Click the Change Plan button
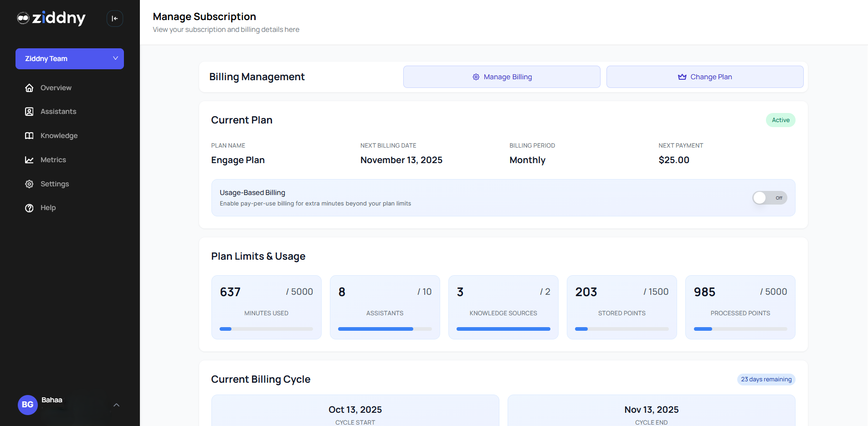The image size is (868, 426). click(x=704, y=77)
